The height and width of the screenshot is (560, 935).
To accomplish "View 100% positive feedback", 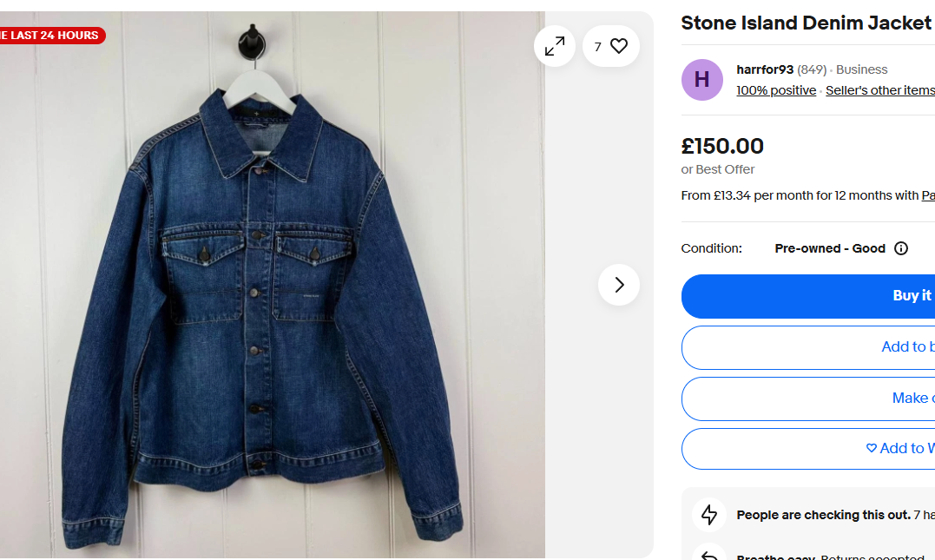I will tap(775, 90).
